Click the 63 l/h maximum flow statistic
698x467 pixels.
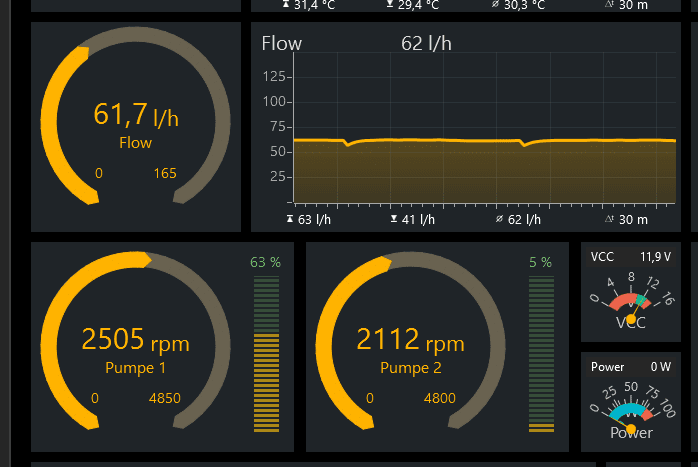click(314, 219)
